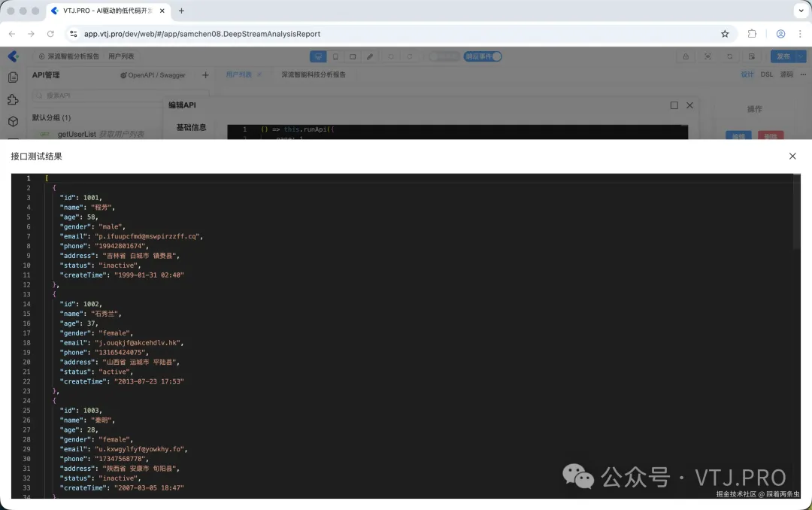Click the undo arrow in toolbar

coord(391,56)
